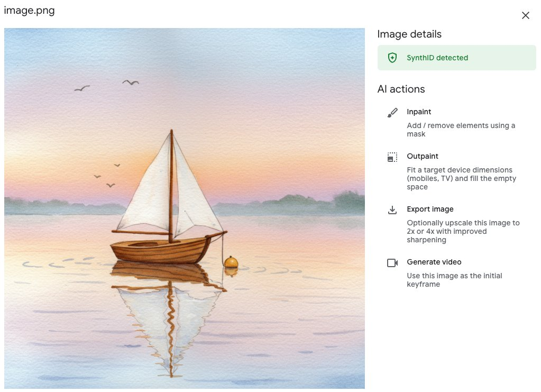Start Outpaint to fit device dimensions
The height and width of the screenshot is (392, 541).
tap(423, 156)
